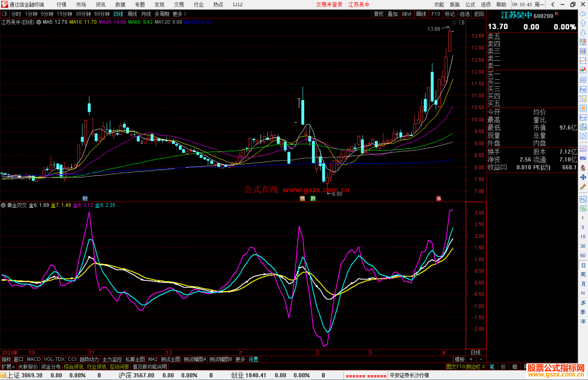Expand the 扩展 panel at bottom left
Viewport: 588px width, 380px height.
(x=8, y=367)
